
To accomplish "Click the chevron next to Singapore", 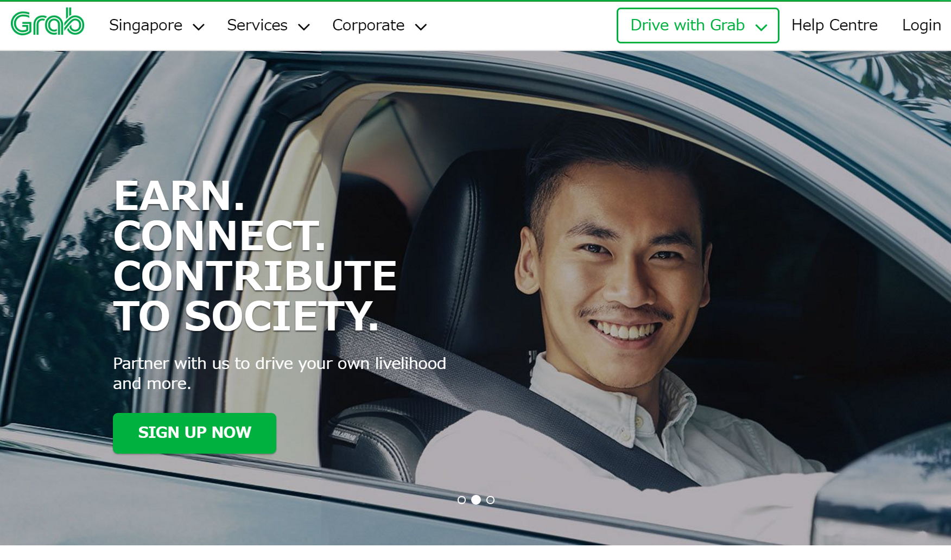I will (199, 27).
